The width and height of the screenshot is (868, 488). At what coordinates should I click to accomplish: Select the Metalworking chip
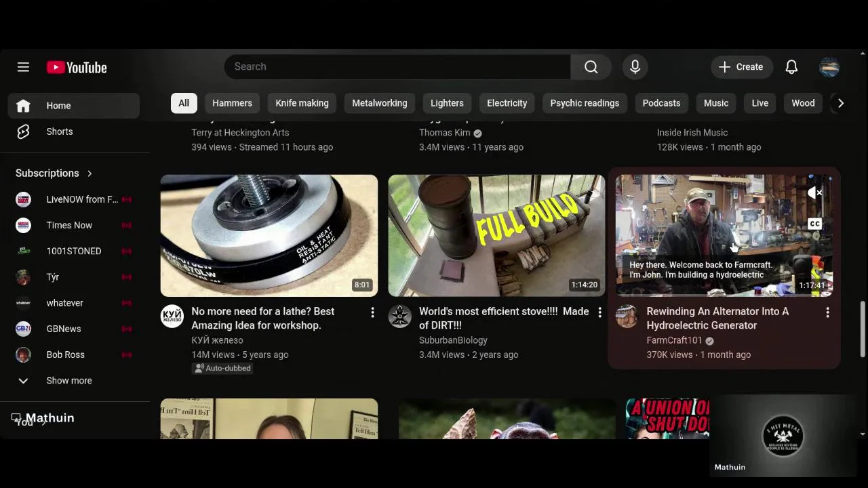tap(380, 103)
